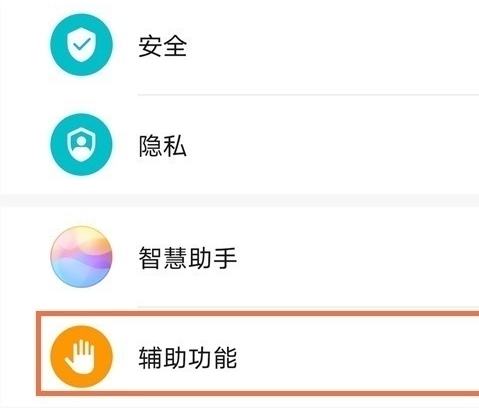Click the white checkmark inside the security shield
The height and width of the screenshot is (408, 479).
pyautogui.click(x=82, y=44)
